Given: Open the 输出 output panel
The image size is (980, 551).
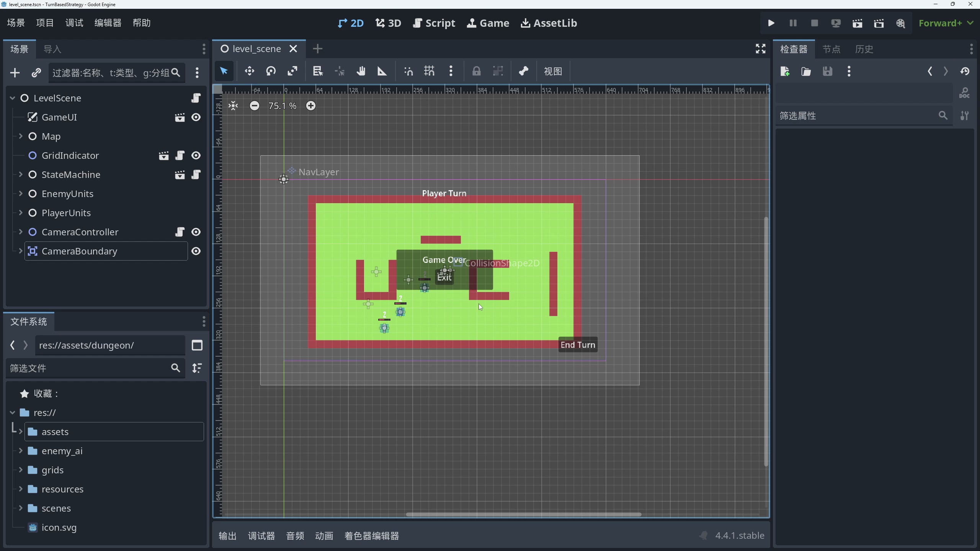Looking at the screenshot, I should tap(227, 536).
